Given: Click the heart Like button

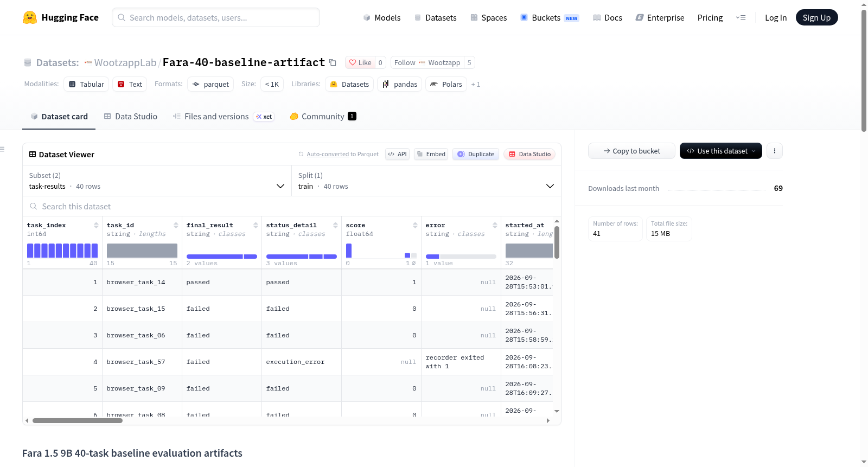Looking at the screenshot, I should pyautogui.click(x=360, y=62).
